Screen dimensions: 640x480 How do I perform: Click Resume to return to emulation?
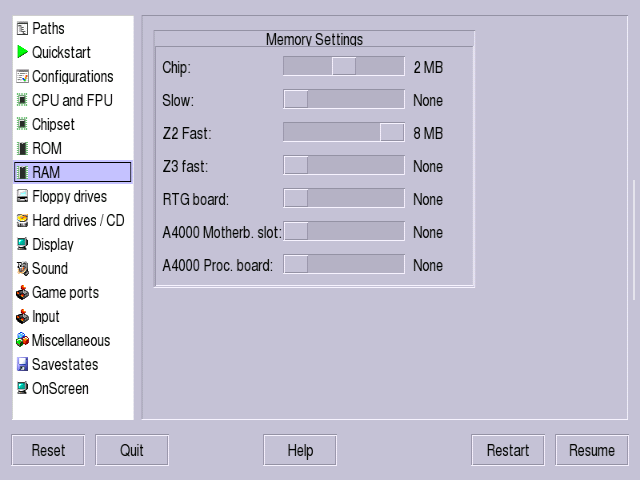[x=592, y=450]
